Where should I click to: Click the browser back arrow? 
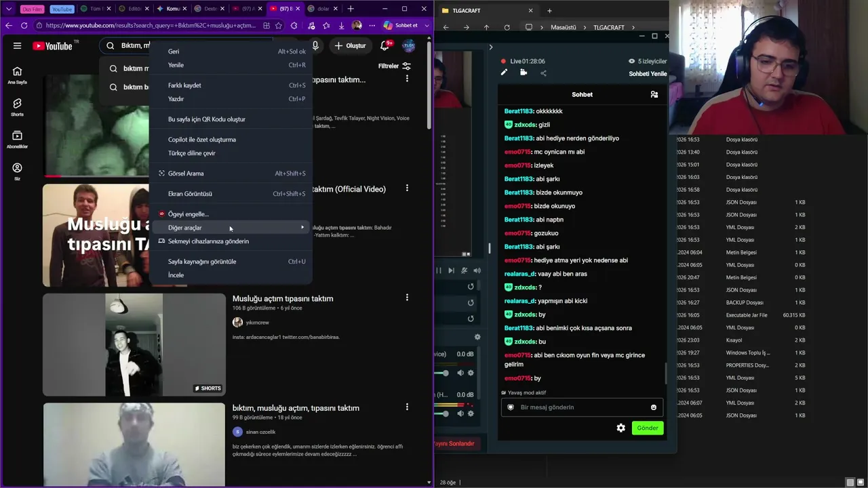pyautogui.click(x=9, y=25)
